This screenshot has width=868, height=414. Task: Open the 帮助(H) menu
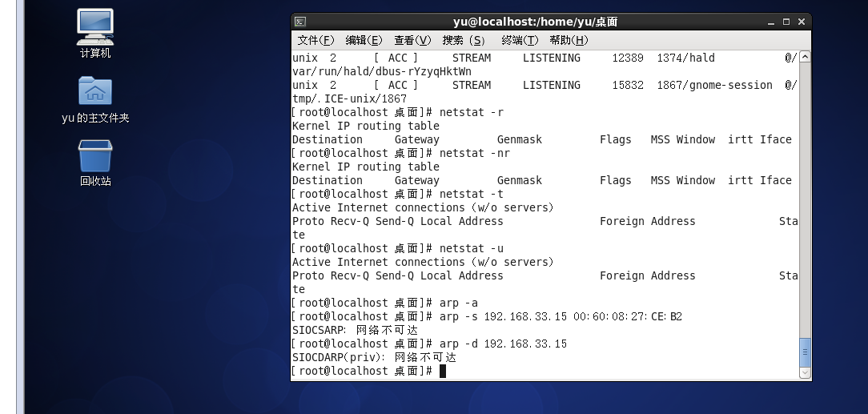pos(569,40)
